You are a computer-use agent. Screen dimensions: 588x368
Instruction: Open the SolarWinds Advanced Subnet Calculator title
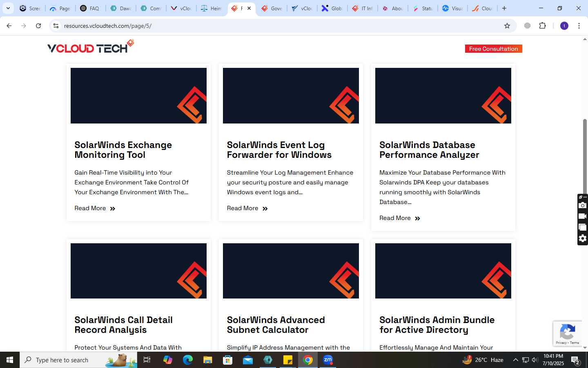pos(276,325)
